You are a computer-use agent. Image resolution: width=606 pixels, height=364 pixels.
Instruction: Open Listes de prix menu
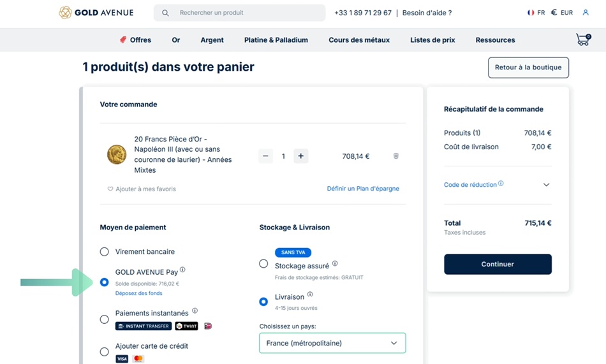coord(432,40)
